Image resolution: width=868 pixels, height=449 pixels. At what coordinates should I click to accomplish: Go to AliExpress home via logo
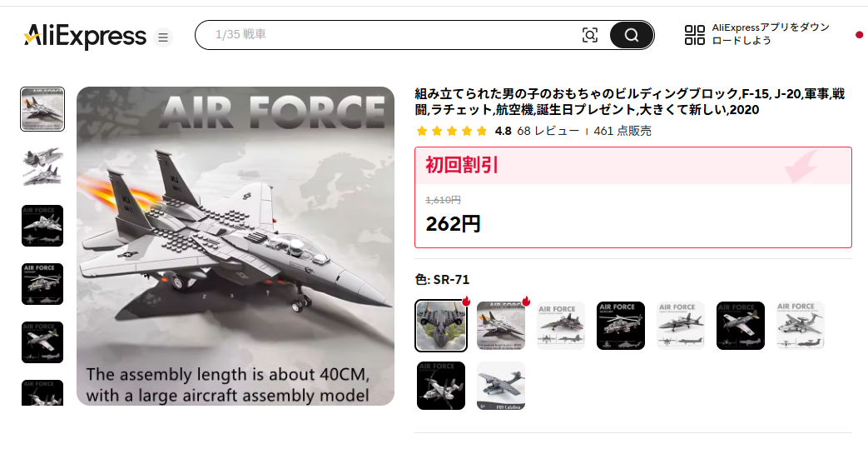85,37
